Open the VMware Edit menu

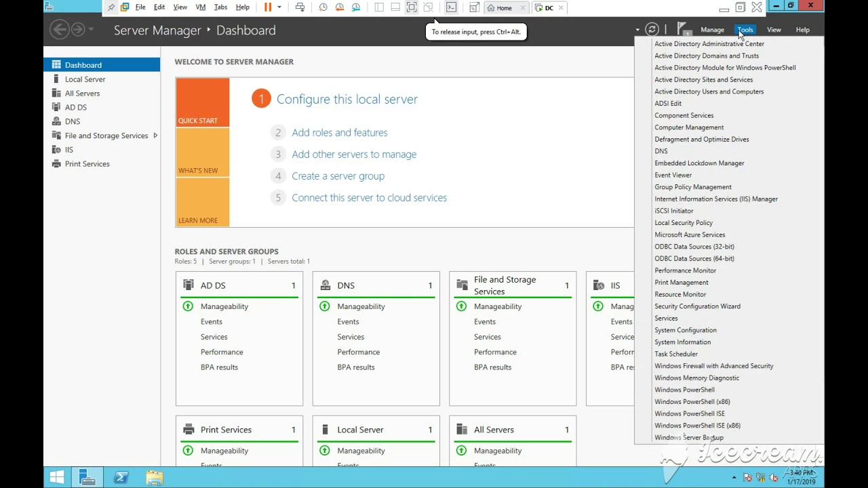pyautogui.click(x=159, y=7)
